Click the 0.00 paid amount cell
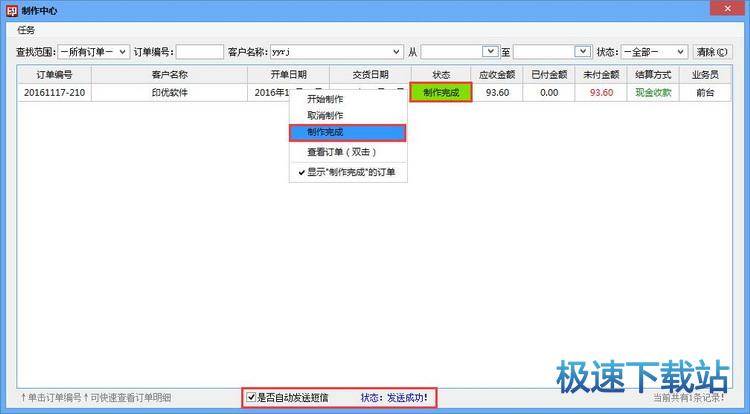The height and width of the screenshot is (414, 750). pos(549,93)
